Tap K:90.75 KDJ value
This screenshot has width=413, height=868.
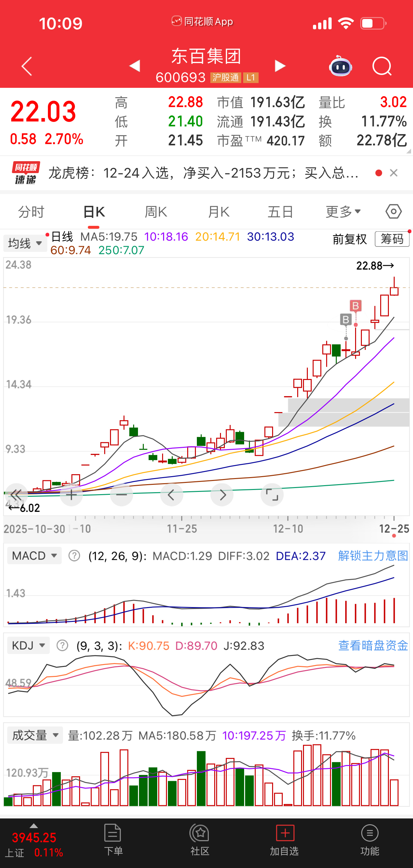(x=149, y=646)
